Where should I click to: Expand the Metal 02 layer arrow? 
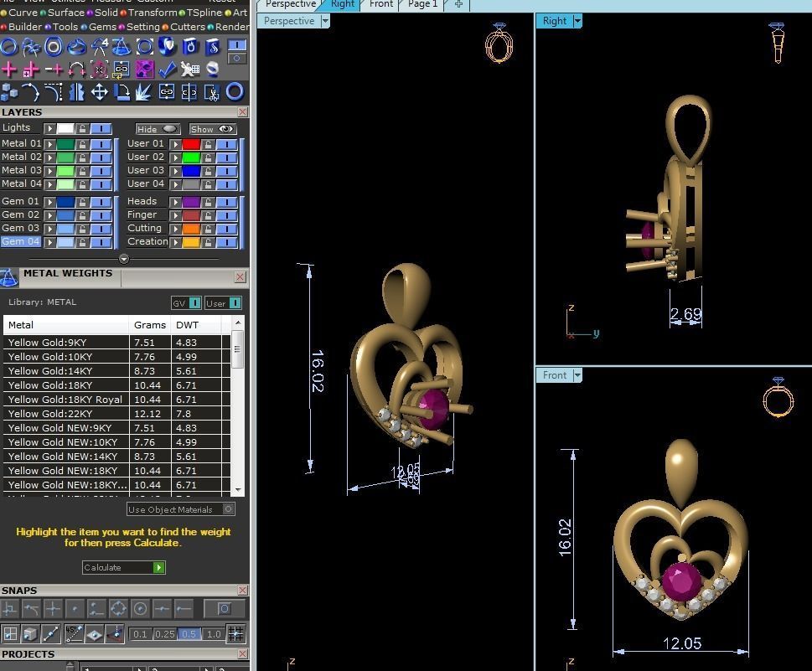click(49, 157)
